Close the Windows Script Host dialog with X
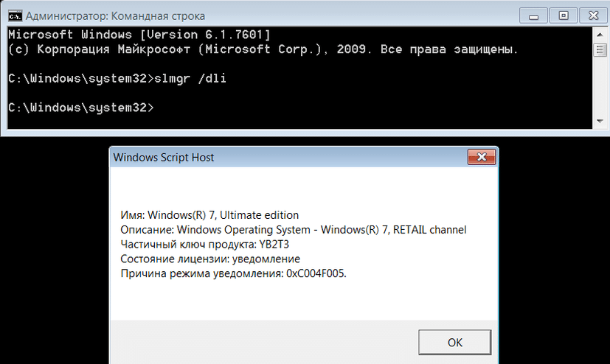Viewport: 610px width, 364px height. coord(481,158)
